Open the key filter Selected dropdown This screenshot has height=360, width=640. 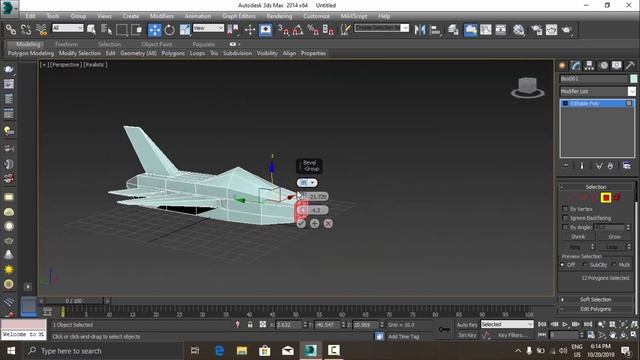click(x=507, y=324)
